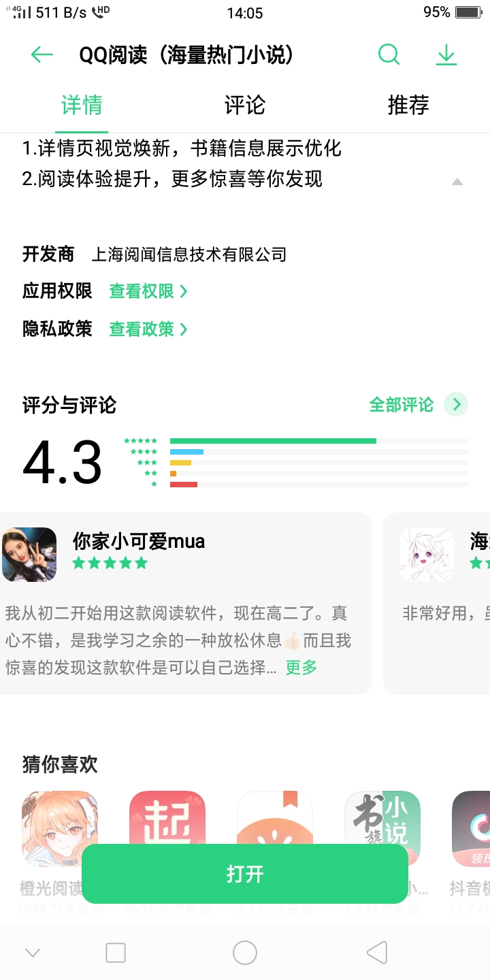Tap the green 打开 button
Viewport: 490px width, 980px height.
[245, 875]
